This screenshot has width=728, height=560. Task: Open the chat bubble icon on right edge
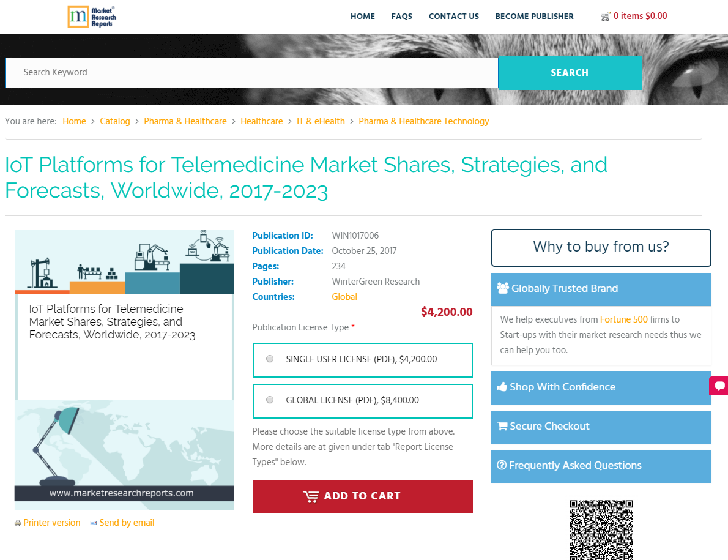pos(720,386)
